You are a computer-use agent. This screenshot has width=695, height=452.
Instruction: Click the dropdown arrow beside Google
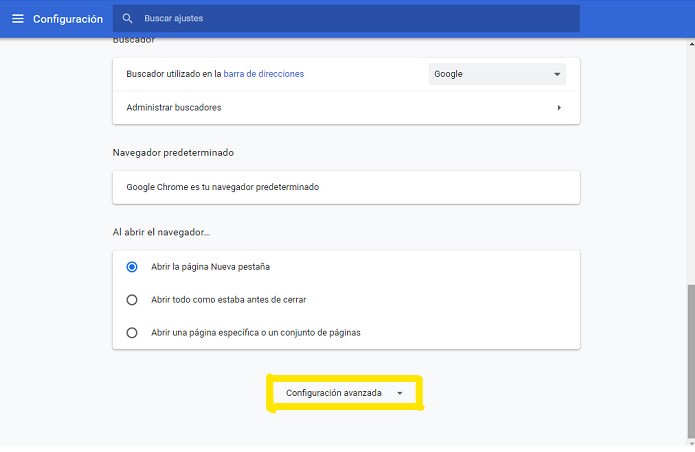coord(557,74)
